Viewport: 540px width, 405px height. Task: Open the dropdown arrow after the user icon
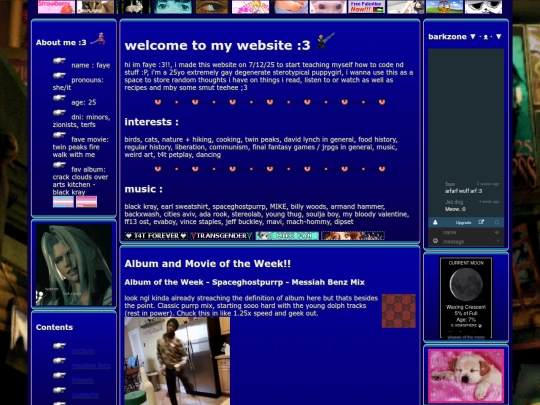click(498, 36)
